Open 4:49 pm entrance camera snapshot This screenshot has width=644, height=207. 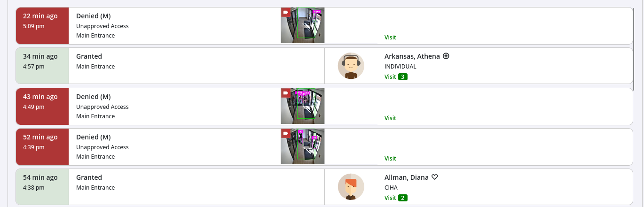(x=303, y=106)
